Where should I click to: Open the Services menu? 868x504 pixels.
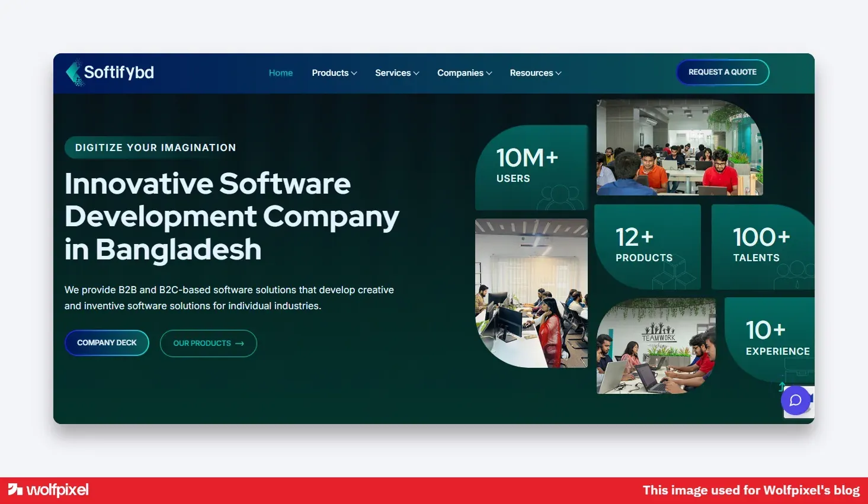(x=397, y=73)
